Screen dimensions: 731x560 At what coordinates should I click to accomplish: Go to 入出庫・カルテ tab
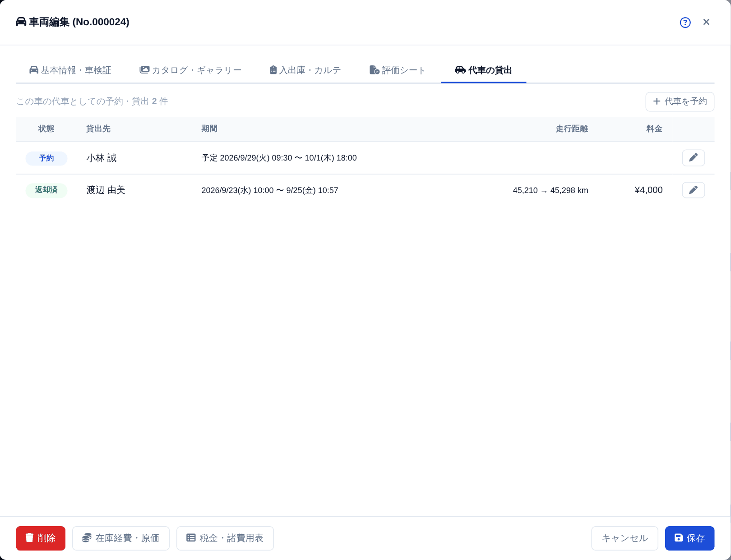point(305,70)
